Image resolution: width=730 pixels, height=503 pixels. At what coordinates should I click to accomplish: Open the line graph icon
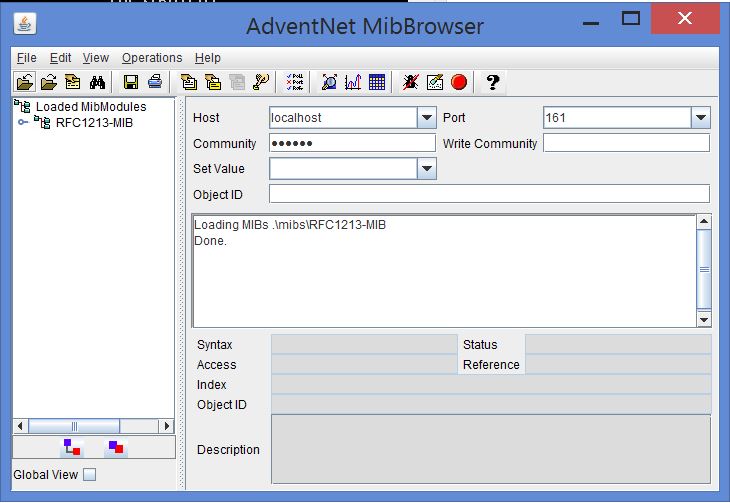(353, 82)
